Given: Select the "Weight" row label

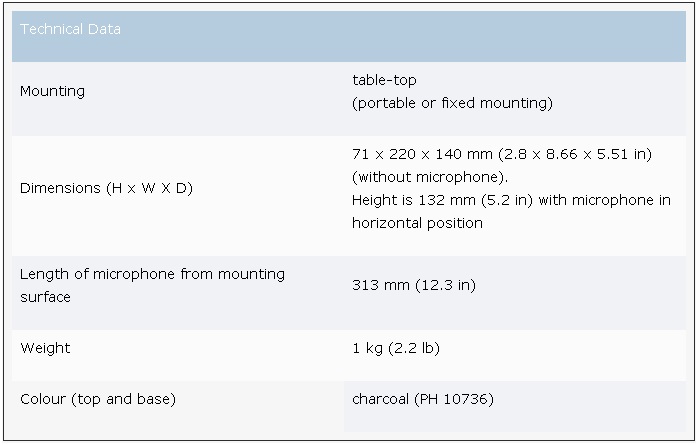Looking at the screenshot, I should [x=45, y=348].
